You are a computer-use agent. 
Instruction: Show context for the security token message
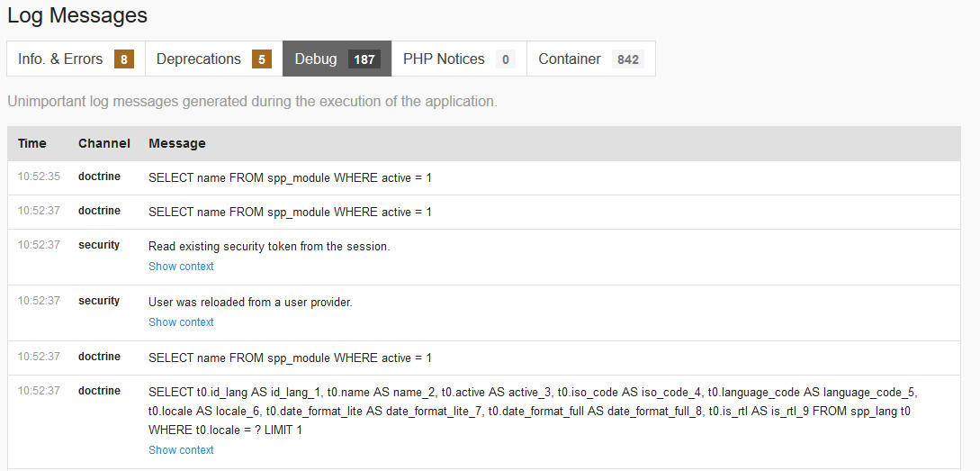point(181,267)
